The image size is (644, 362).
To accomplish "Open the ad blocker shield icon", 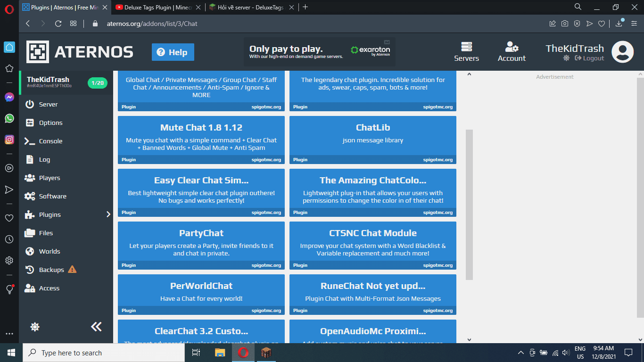I will 577,24.
